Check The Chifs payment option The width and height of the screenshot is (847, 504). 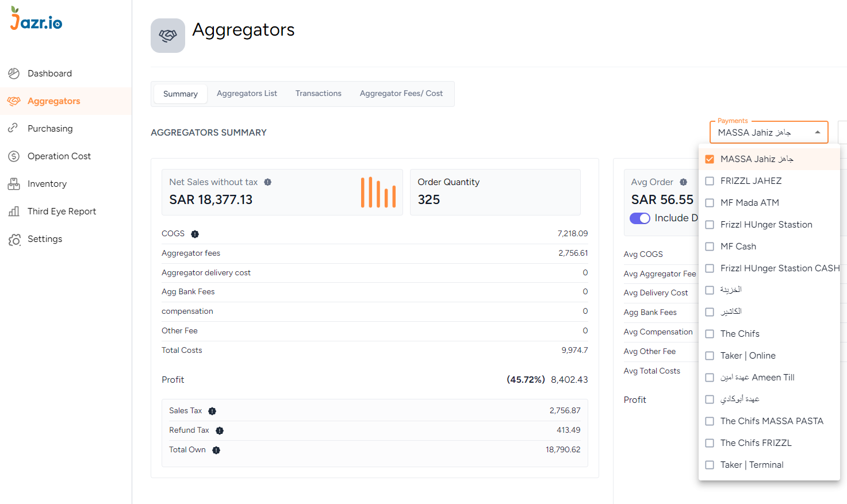coord(709,333)
